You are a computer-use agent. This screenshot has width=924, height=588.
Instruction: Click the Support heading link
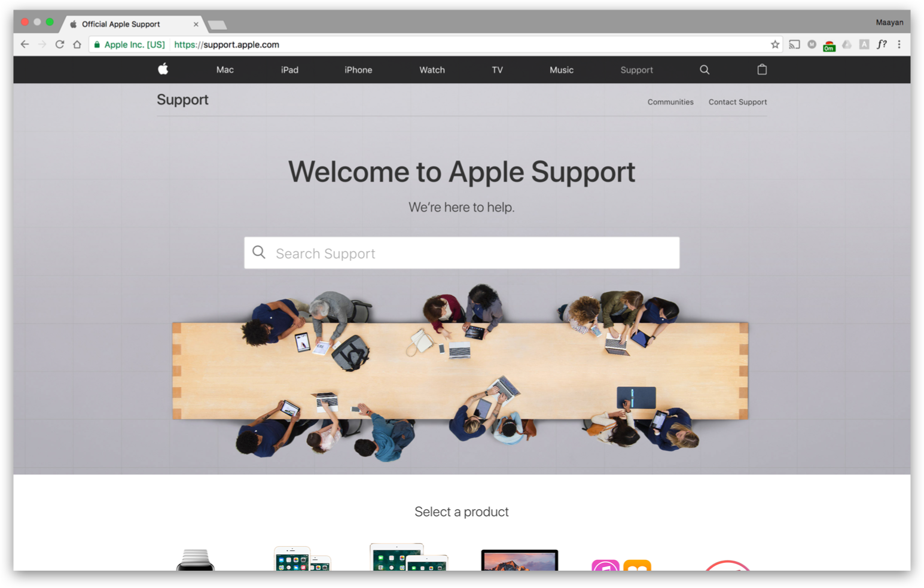182,99
